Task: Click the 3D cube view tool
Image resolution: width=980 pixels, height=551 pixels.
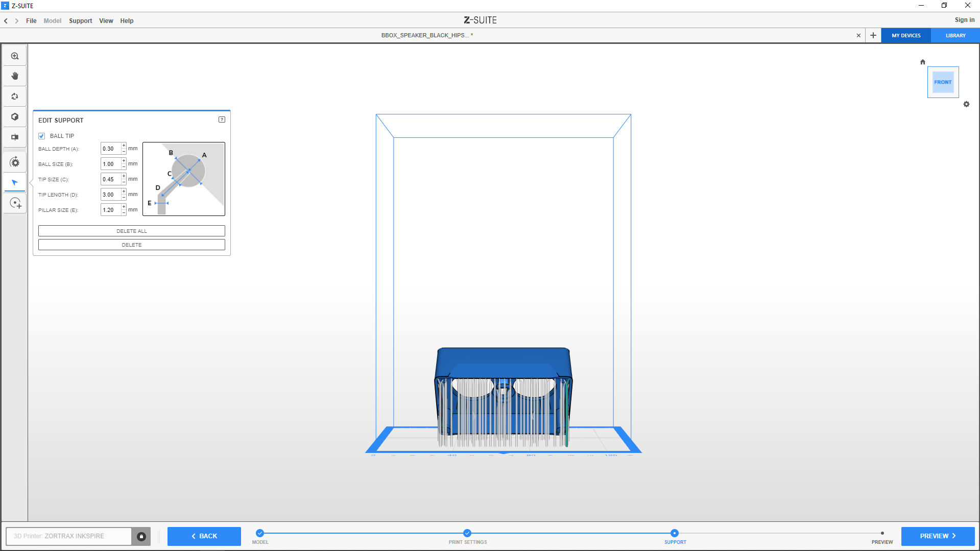Action: [x=15, y=117]
